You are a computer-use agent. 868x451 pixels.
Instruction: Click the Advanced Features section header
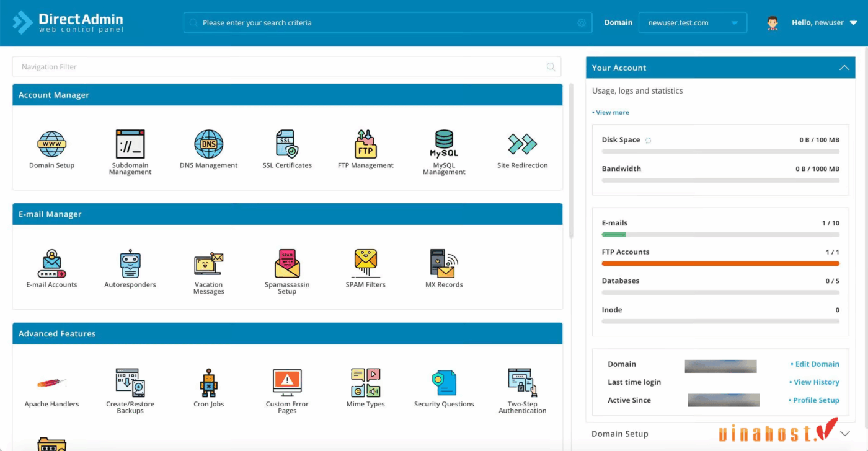288,333
